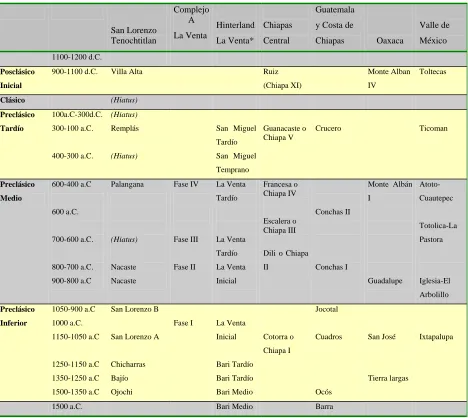468x418 pixels.
Task: Click the 'Cuadros' cell
Action: pyautogui.click(x=328, y=337)
